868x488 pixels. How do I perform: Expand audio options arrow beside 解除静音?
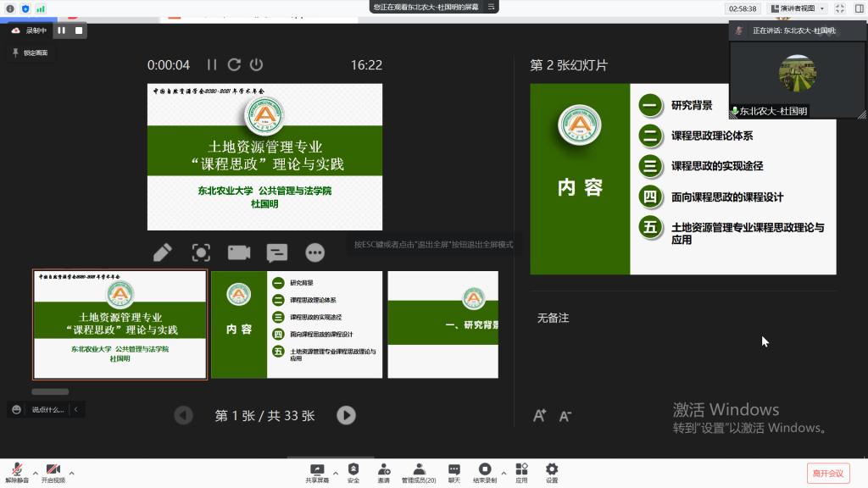click(35, 472)
